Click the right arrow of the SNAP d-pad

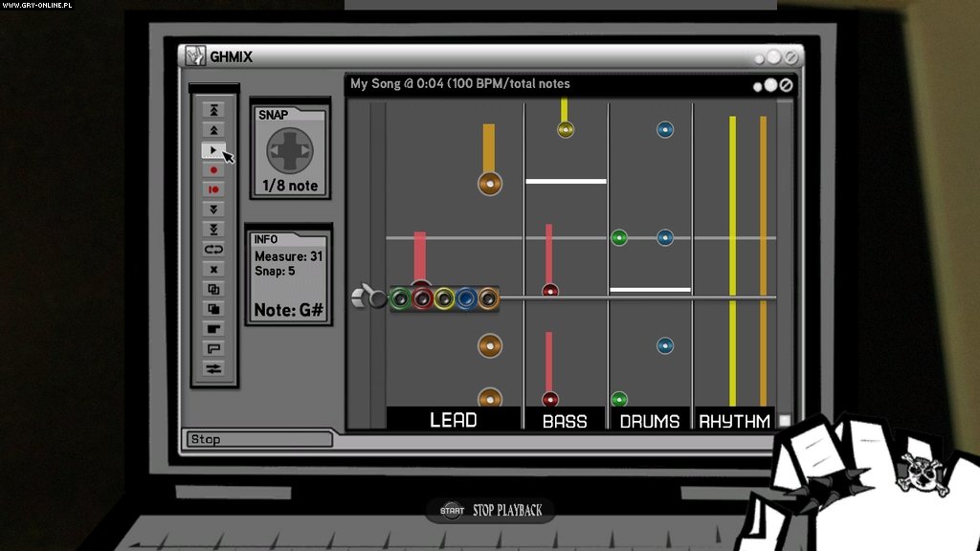click(305, 150)
